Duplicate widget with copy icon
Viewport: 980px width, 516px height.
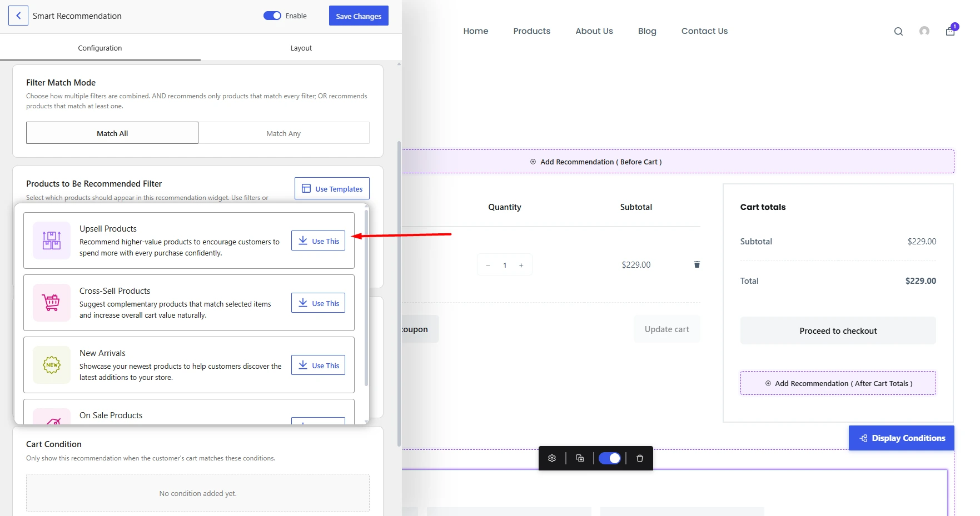[x=580, y=458]
